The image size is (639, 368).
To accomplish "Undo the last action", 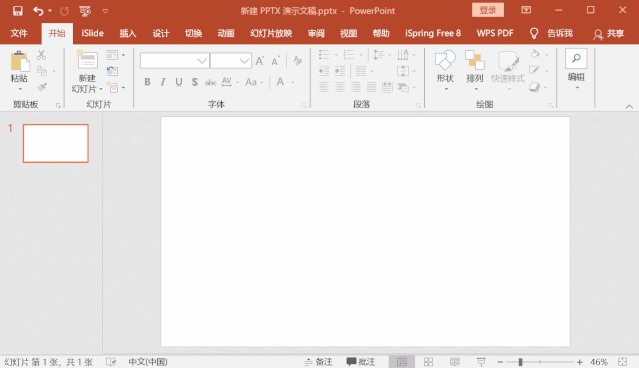I will pos(38,11).
